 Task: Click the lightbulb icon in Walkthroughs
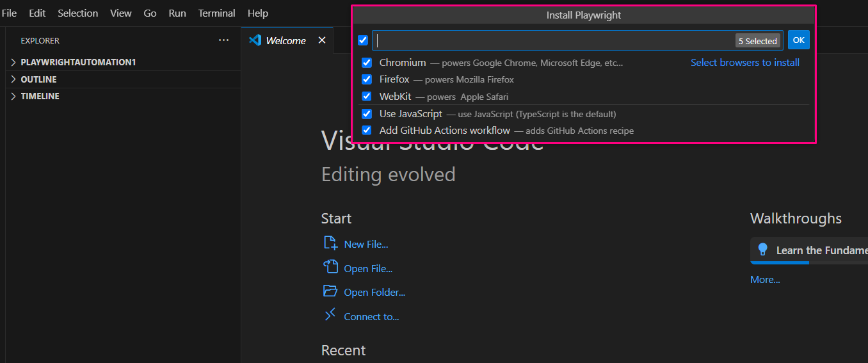(x=762, y=250)
